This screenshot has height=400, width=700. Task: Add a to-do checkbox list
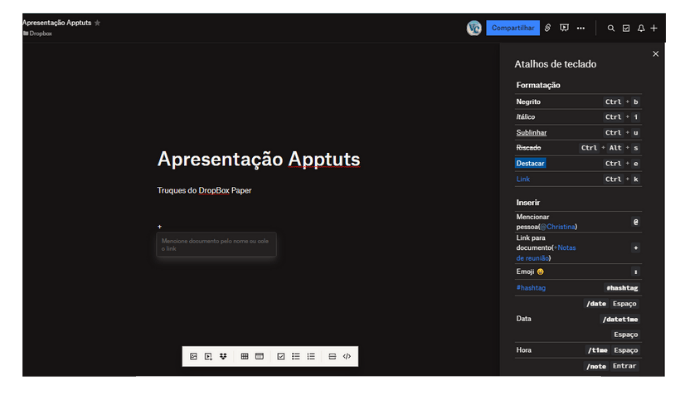tap(281, 356)
